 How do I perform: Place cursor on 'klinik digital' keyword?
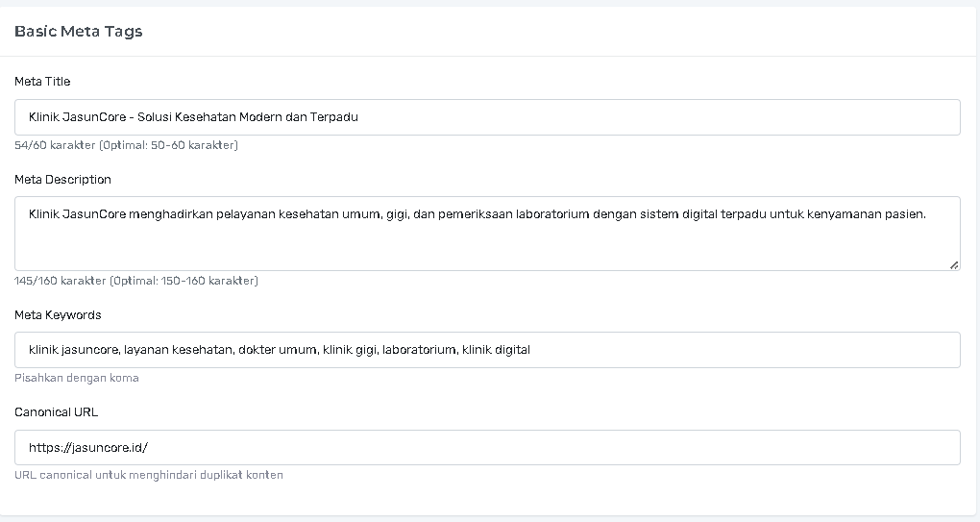click(x=496, y=350)
